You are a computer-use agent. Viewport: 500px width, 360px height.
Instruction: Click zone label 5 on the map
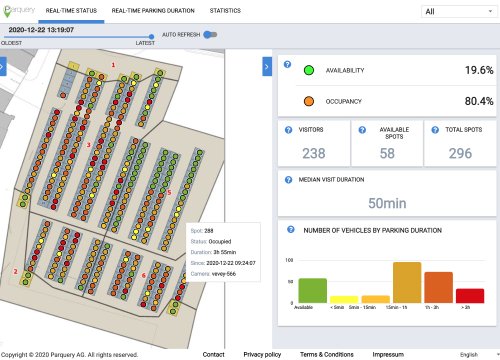(x=169, y=192)
